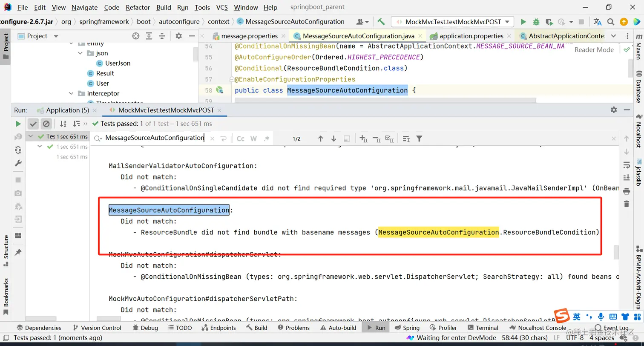Toggle Show Passed tests checkmark button
This screenshot has width=644, height=346.
33,124
